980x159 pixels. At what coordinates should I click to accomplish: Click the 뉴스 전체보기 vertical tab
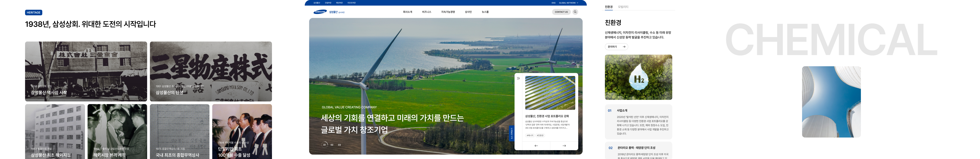pyautogui.click(x=512, y=134)
